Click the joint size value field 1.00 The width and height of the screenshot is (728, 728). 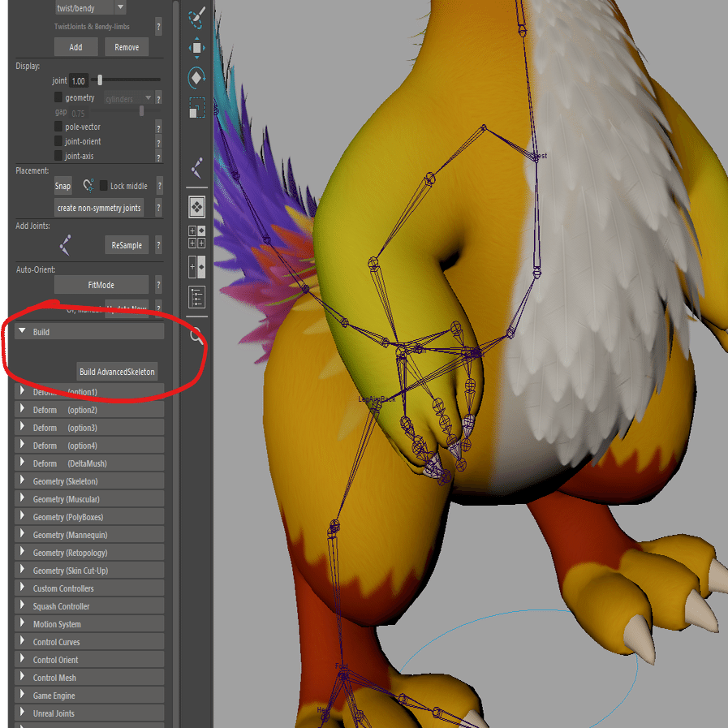79,81
